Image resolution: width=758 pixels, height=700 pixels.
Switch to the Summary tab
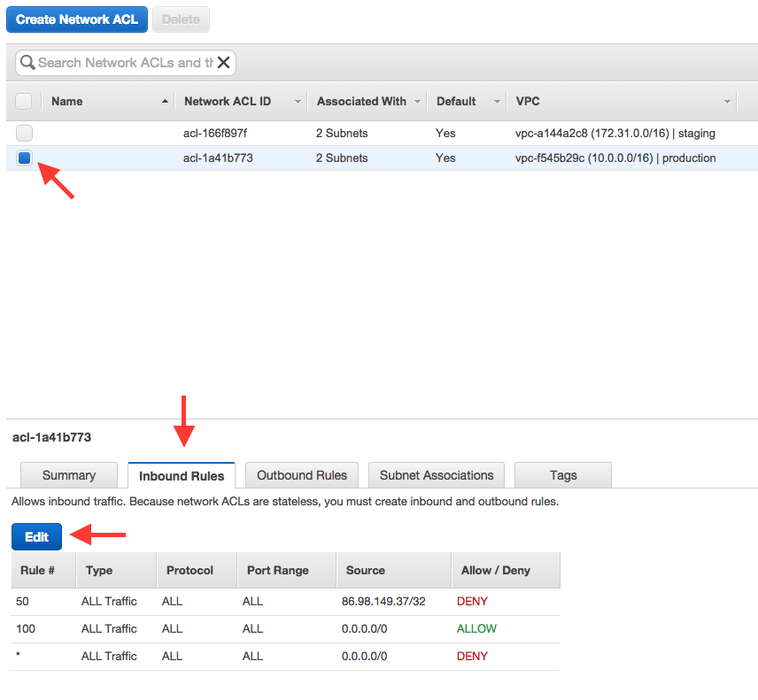click(69, 475)
